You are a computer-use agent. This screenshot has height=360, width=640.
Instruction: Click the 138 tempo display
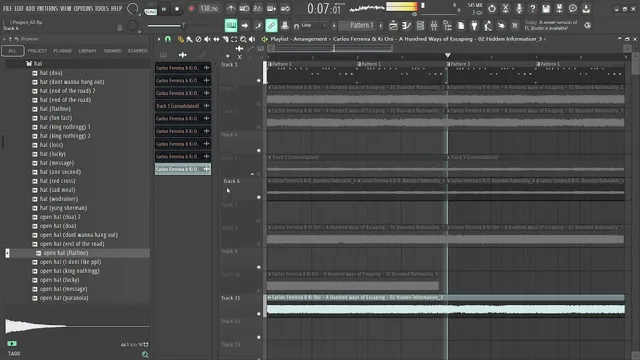[x=209, y=9]
